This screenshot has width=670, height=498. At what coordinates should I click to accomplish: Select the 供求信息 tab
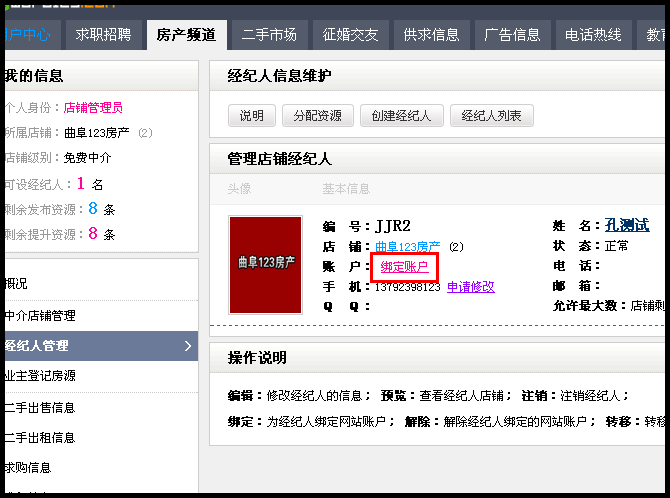[x=432, y=35]
